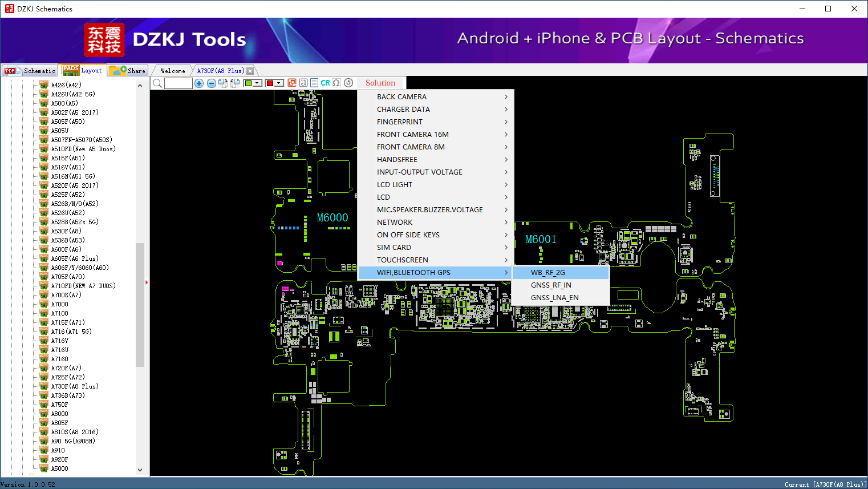Select A505F(A50) in the model tree

point(68,122)
